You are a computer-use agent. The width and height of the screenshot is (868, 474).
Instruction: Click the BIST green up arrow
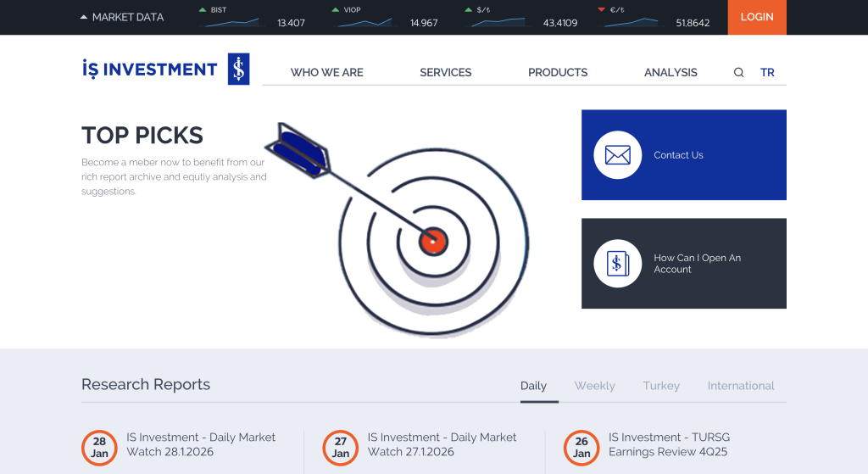click(x=203, y=10)
